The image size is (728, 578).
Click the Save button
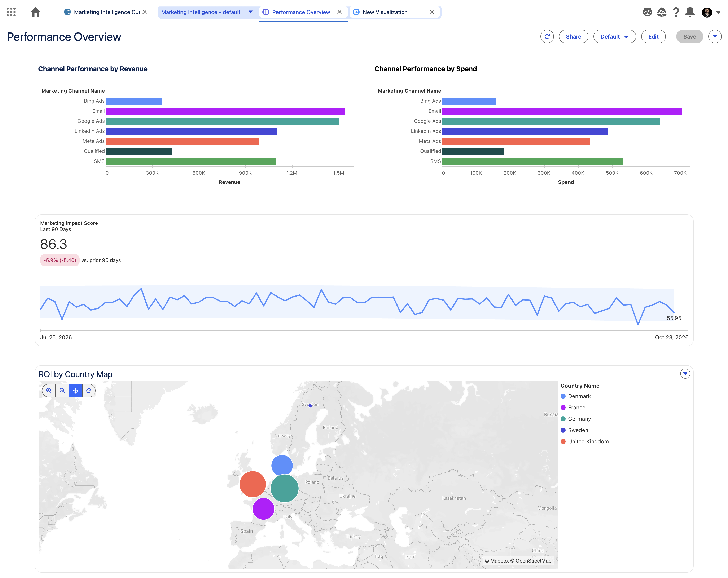pyautogui.click(x=689, y=36)
